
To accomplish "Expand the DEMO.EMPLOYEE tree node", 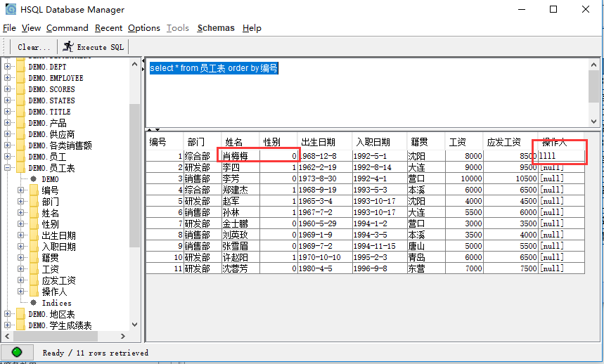I will [x=7, y=78].
